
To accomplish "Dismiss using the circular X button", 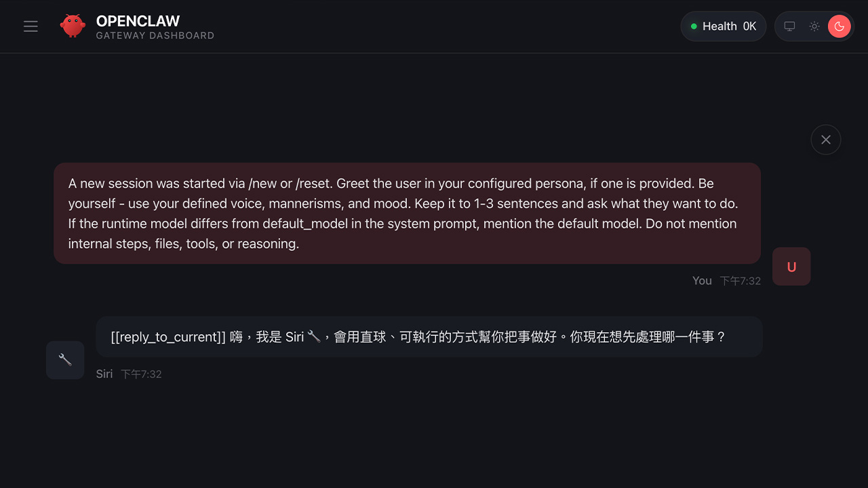I will (826, 140).
